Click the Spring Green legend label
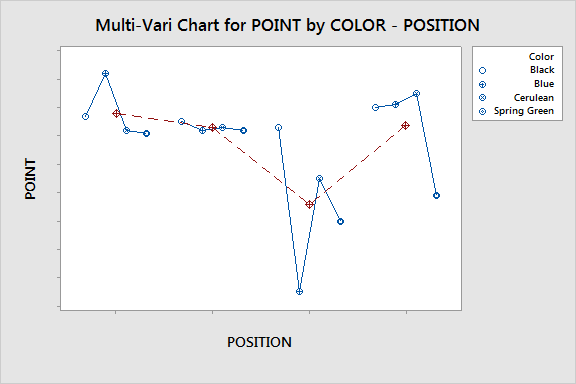Screen dimensions: 576x384 [x=523, y=111]
